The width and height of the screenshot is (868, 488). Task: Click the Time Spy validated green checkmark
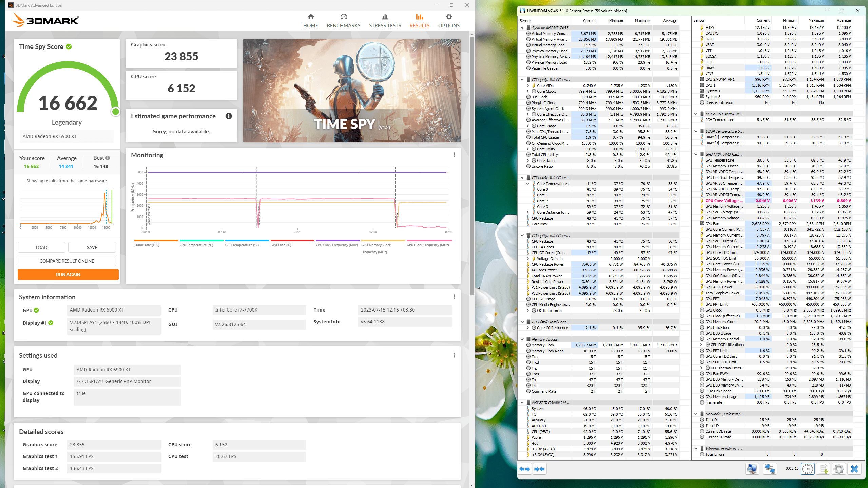[x=69, y=46]
